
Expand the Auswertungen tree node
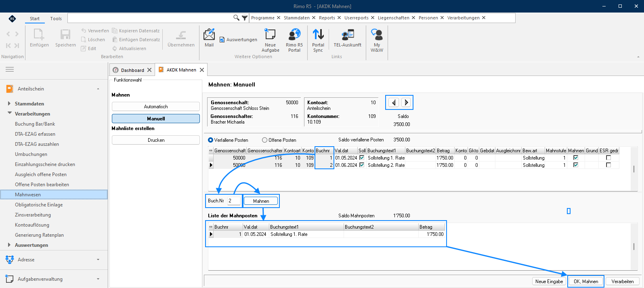coord(9,245)
